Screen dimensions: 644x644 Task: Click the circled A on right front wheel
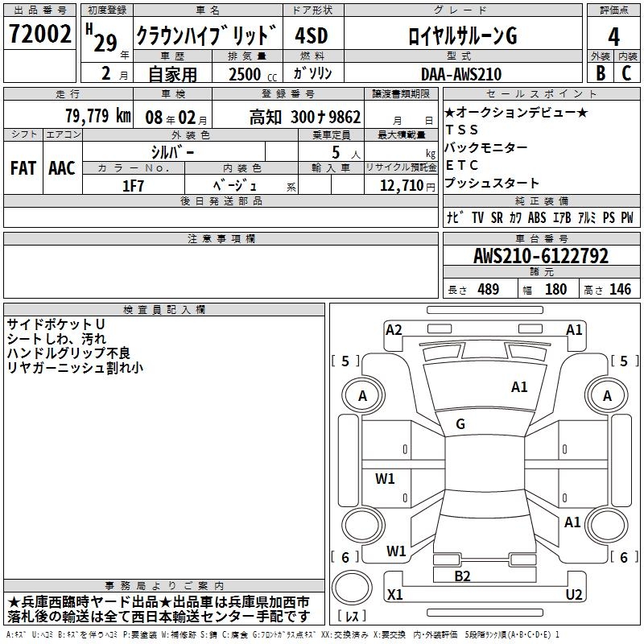[607, 396]
